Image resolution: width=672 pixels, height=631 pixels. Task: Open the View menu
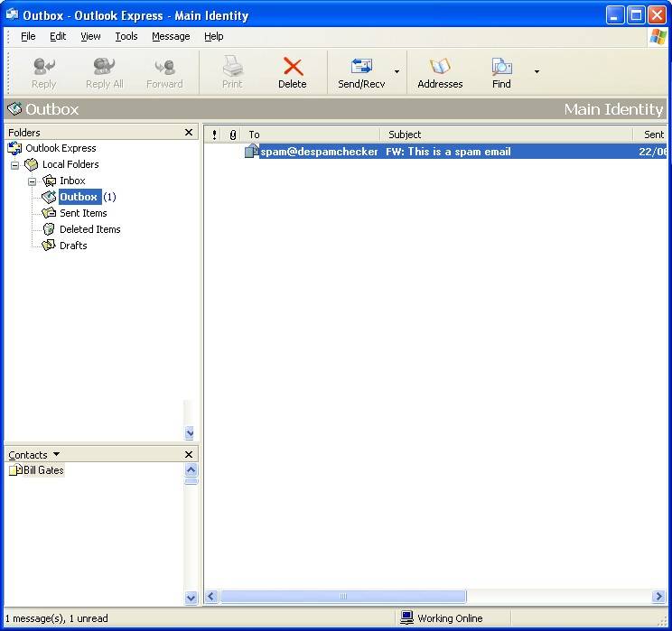(x=90, y=36)
